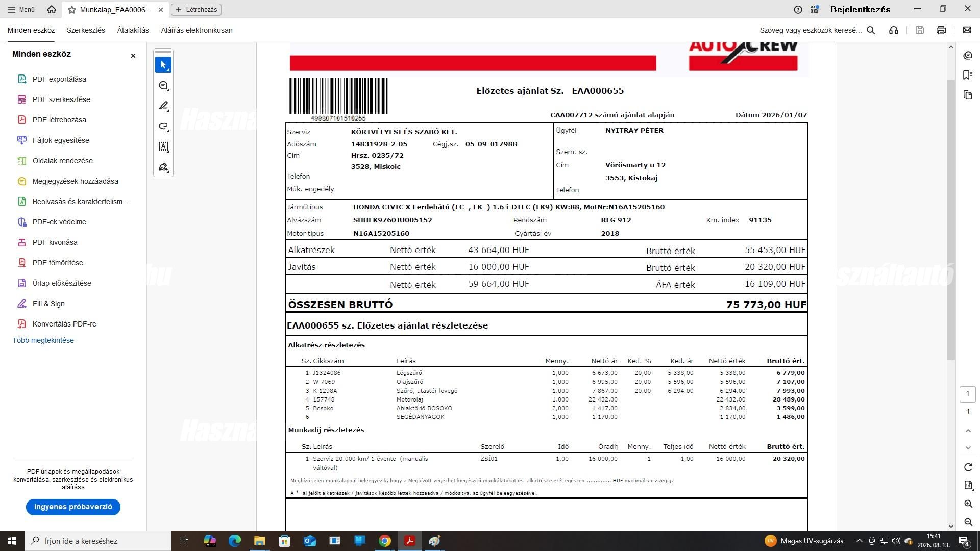Rotate the page view

968,467
